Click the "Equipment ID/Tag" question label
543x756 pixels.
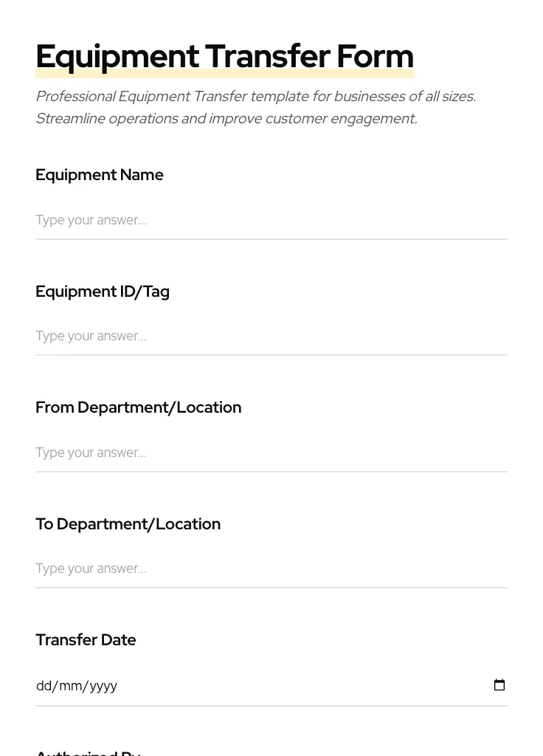(103, 292)
